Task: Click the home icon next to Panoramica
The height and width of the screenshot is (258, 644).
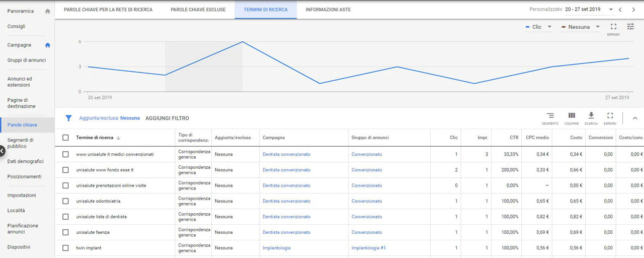Action: click(x=47, y=11)
